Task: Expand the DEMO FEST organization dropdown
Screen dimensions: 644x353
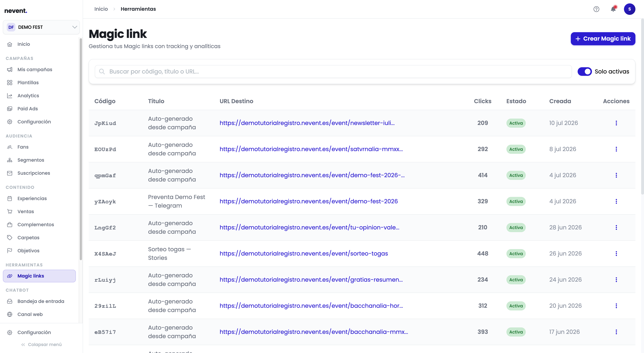Action: [x=41, y=27]
